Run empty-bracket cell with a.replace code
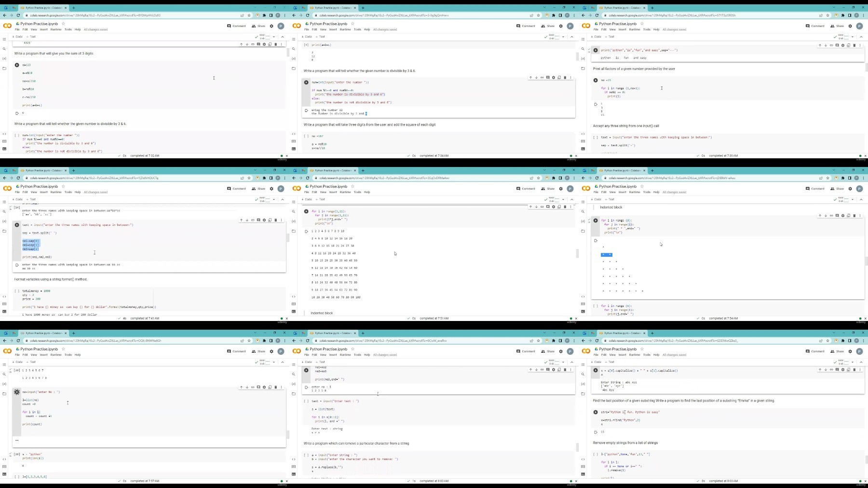 point(306,455)
